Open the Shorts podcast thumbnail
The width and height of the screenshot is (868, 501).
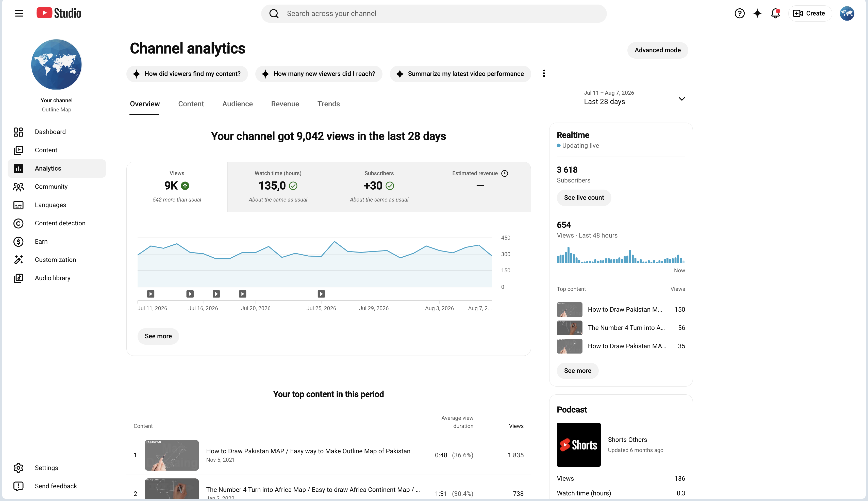click(579, 445)
